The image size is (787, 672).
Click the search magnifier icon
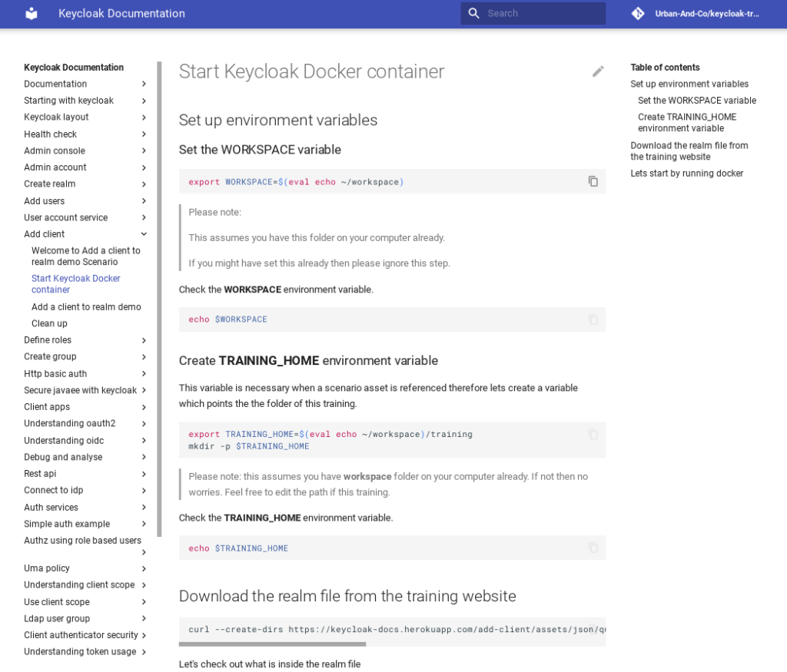473,14
